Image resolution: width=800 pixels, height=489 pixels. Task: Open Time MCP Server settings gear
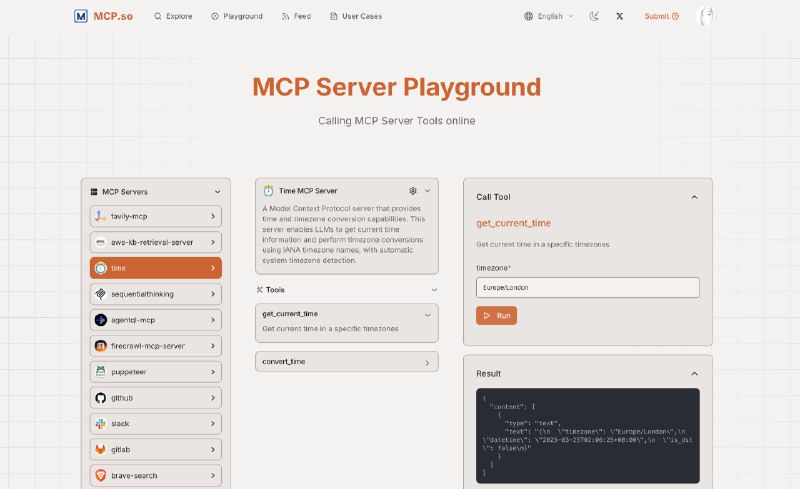pos(413,191)
